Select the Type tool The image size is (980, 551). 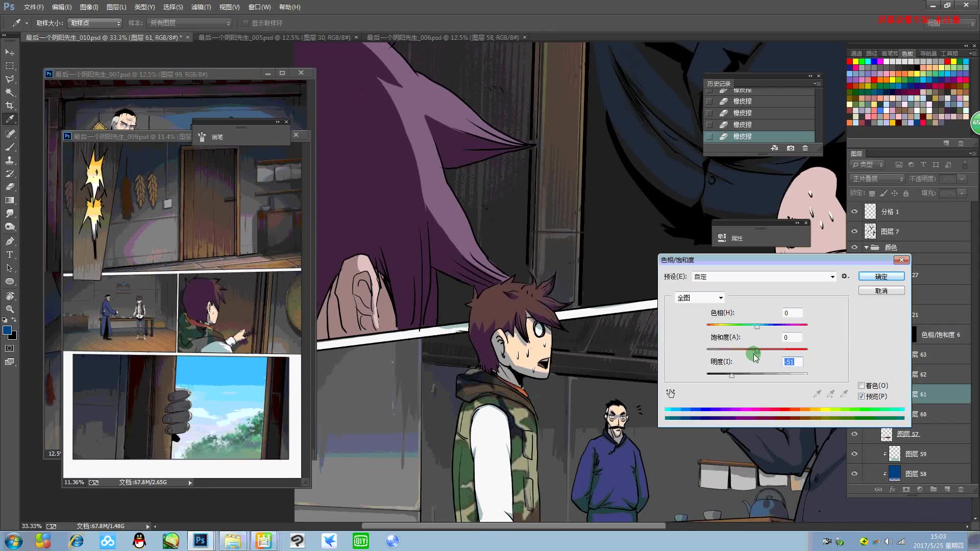click(x=10, y=255)
